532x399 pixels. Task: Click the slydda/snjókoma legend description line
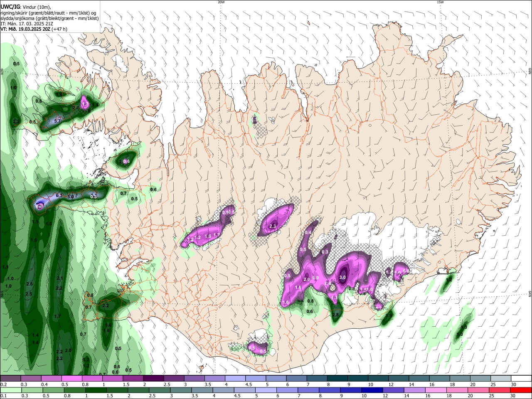pos(49,18)
